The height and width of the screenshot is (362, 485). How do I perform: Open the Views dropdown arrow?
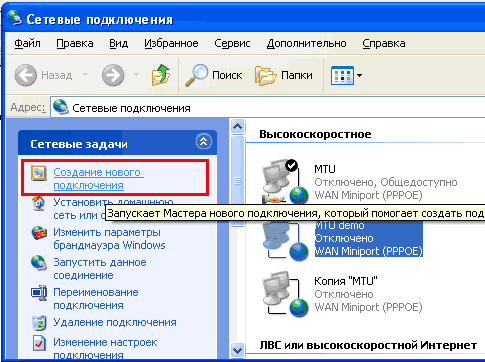pos(359,75)
